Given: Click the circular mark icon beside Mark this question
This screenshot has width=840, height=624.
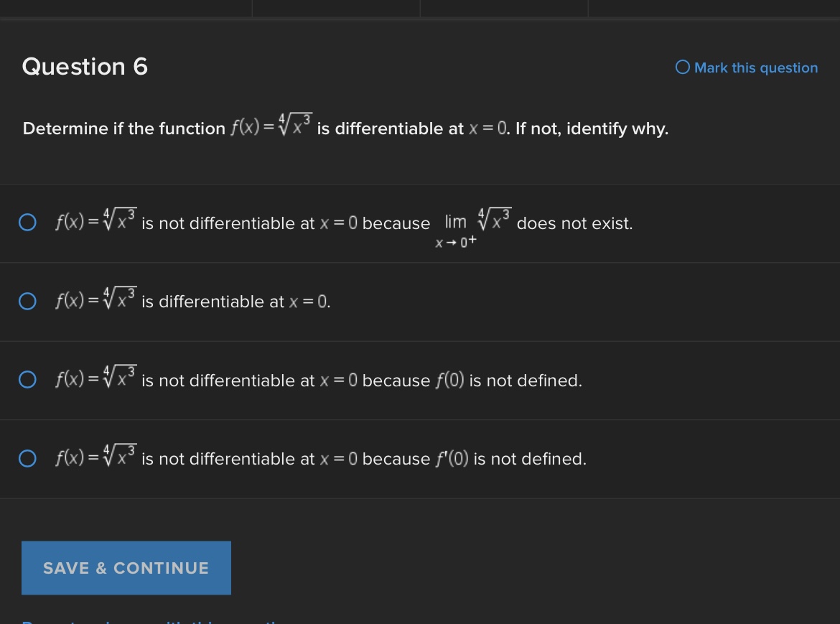Looking at the screenshot, I should tap(681, 67).
